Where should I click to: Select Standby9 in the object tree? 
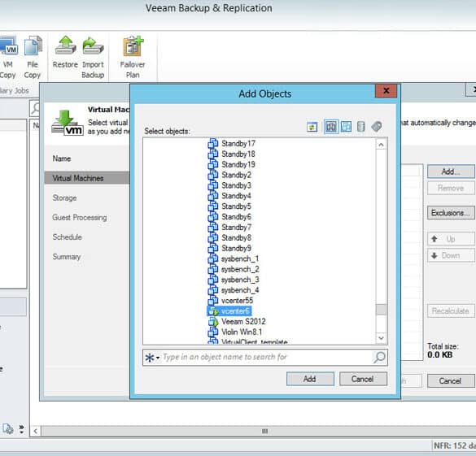pos(236,248)
